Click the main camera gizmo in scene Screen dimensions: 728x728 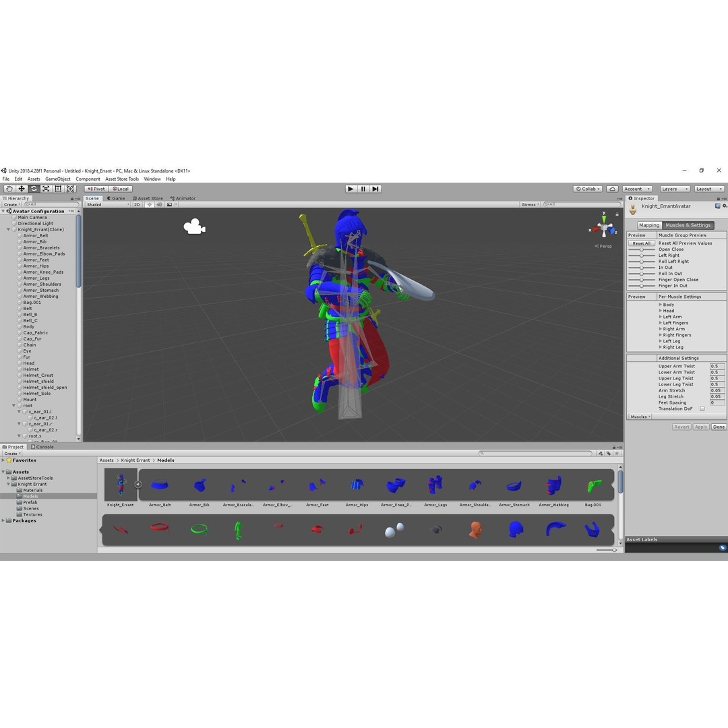tap(194, 227)
